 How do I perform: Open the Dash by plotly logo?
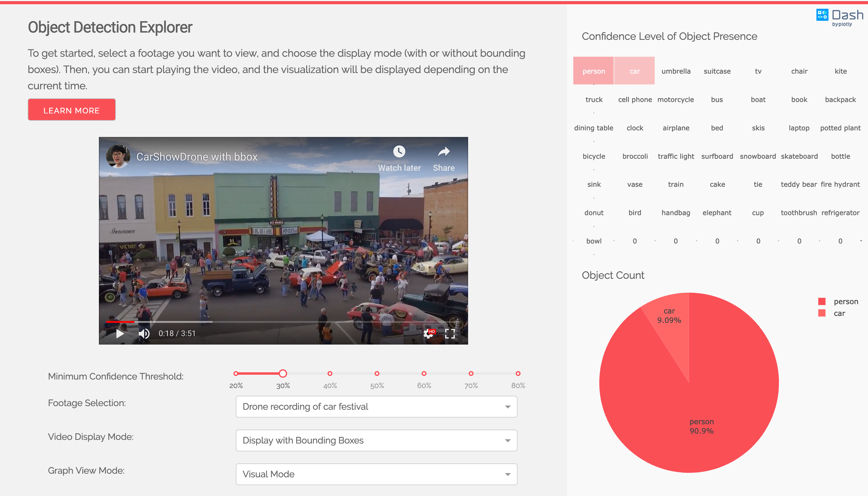coord(839,17)
